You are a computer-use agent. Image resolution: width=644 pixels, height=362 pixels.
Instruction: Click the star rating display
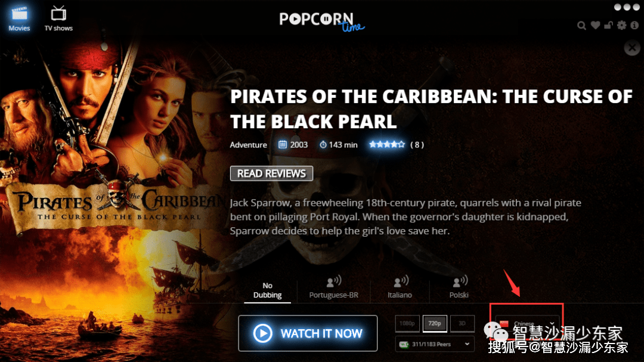tap(387, 144)
